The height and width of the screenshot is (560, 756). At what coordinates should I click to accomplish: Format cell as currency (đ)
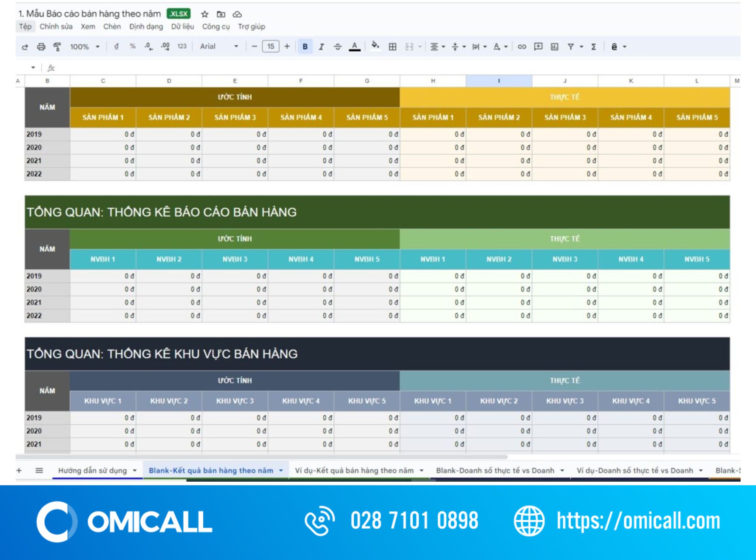pyautogui.click(x=116, y=47)
